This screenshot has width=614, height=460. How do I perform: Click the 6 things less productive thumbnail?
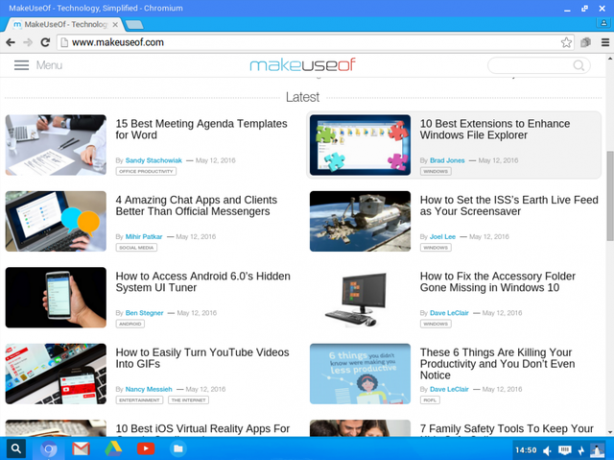point(360,374)
